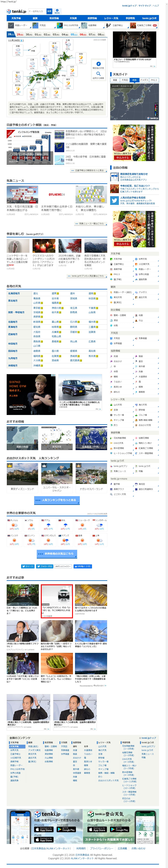This screenshot has width=168, height=868.
Task: Click 人気ランキングをもっと見る button
Action: tap(57, 500)
